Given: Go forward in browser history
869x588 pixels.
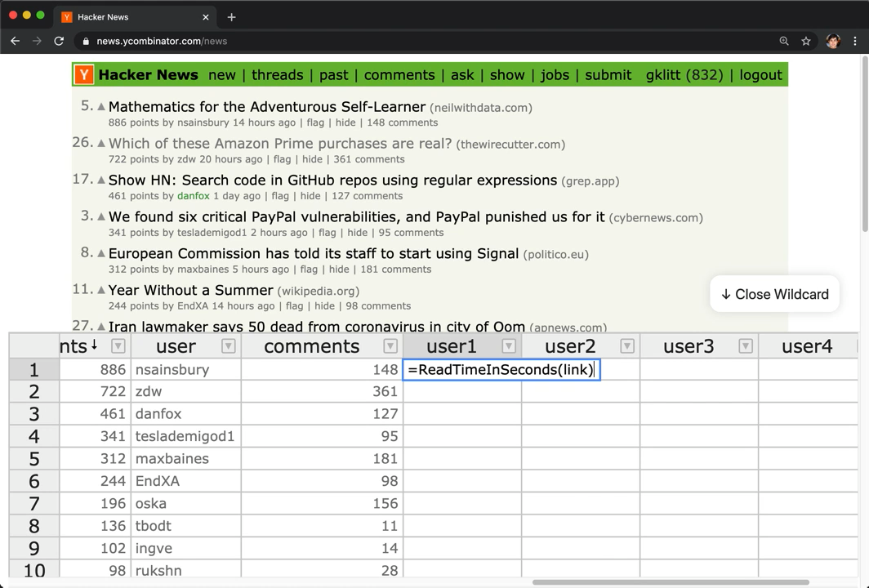Looking at the screenshot, I should [37, 41].
